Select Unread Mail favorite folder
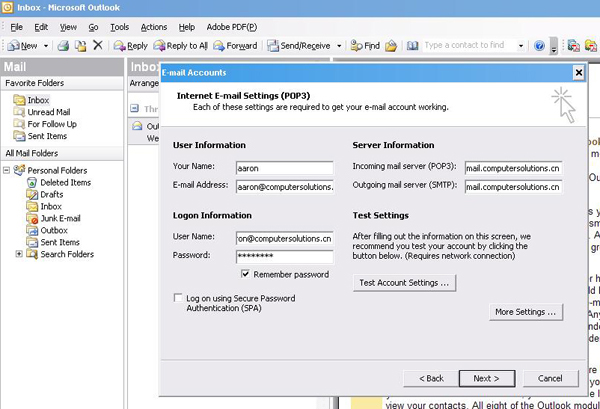 (x=42, y=112)
